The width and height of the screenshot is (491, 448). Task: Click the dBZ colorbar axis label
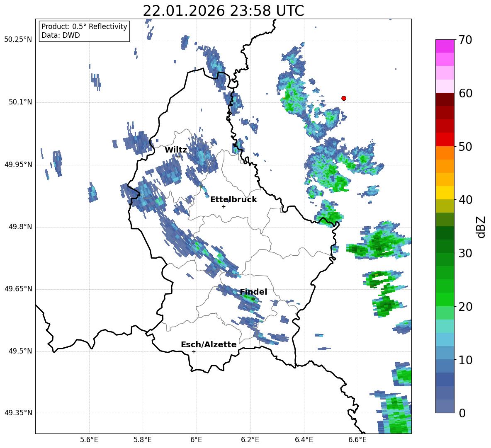point(481,227)
